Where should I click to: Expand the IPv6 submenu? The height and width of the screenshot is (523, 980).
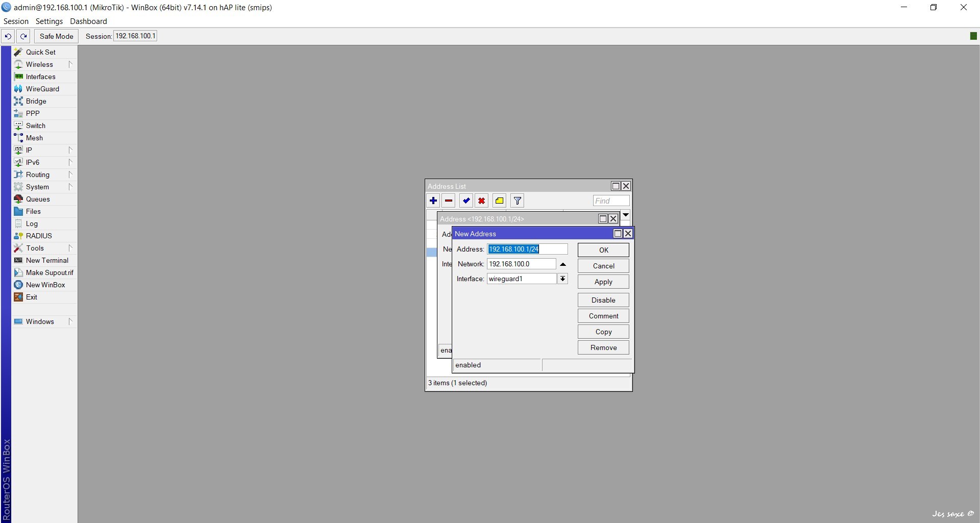pyautogui.click(x=70, y=162)
